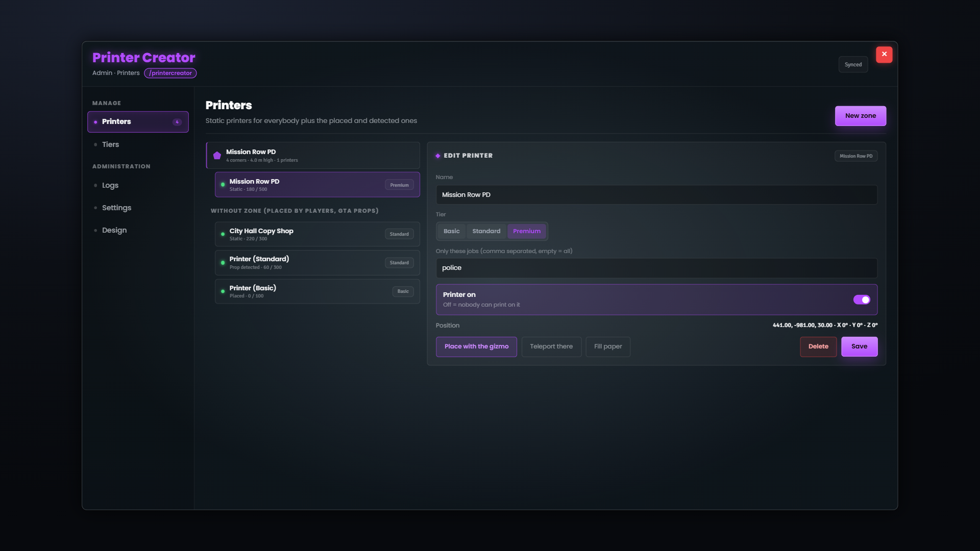980x551 pixels.
Task: Save the printer changes
Action: tap(859, 347)
